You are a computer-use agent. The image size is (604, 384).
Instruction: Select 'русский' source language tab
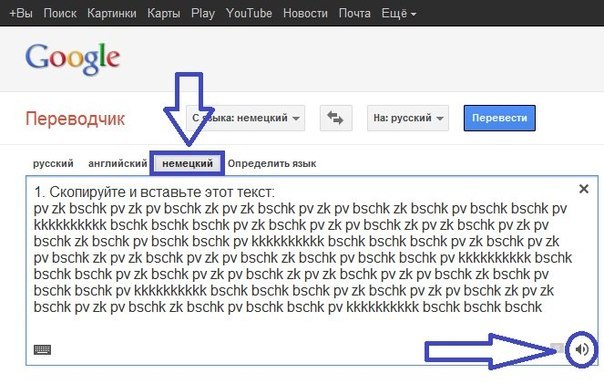(x=53, y=163)
